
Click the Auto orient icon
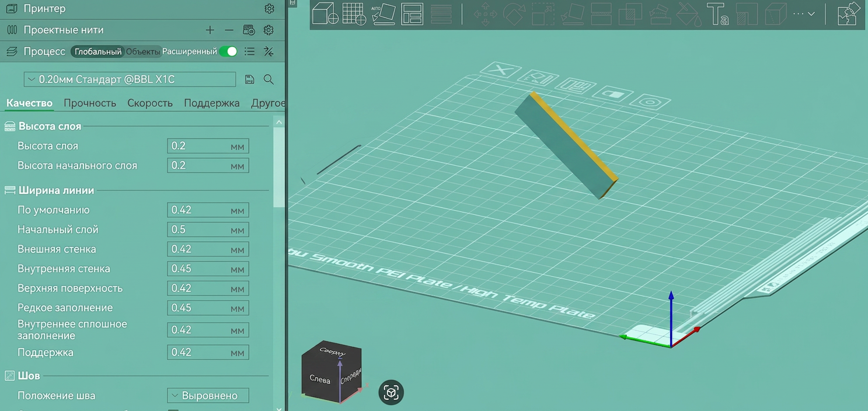click(x=383, y=13)
